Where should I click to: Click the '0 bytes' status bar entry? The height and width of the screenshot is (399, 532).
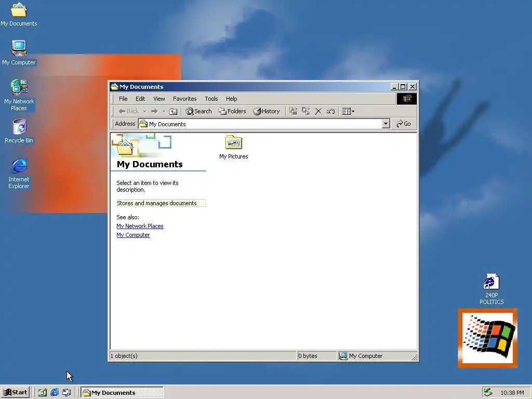tap(308, 356)
